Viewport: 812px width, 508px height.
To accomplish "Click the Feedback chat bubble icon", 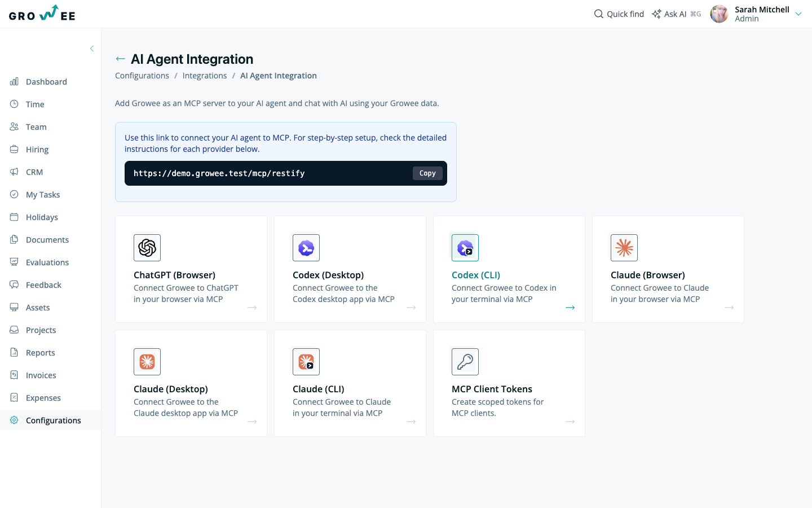I will [x=14, y=285].
